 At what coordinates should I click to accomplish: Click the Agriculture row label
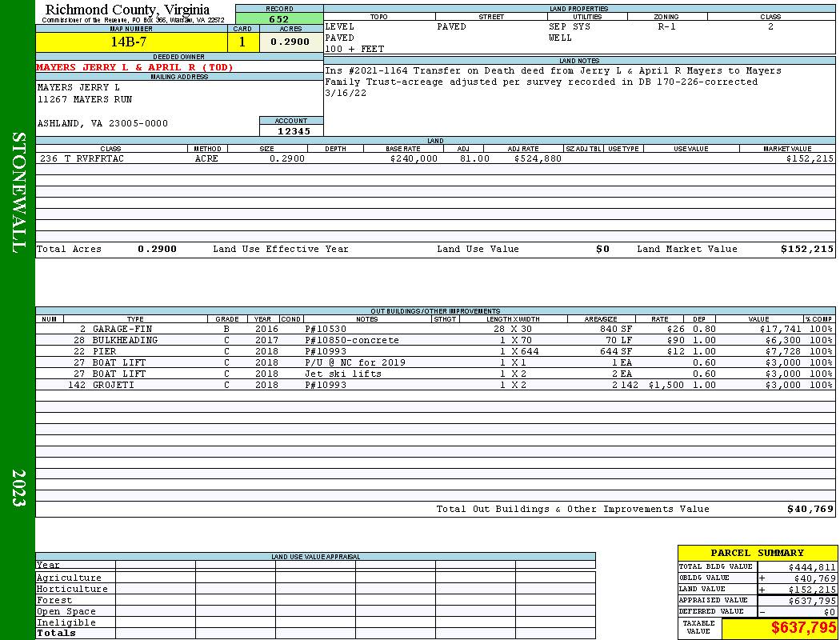[x=69, y=578]
